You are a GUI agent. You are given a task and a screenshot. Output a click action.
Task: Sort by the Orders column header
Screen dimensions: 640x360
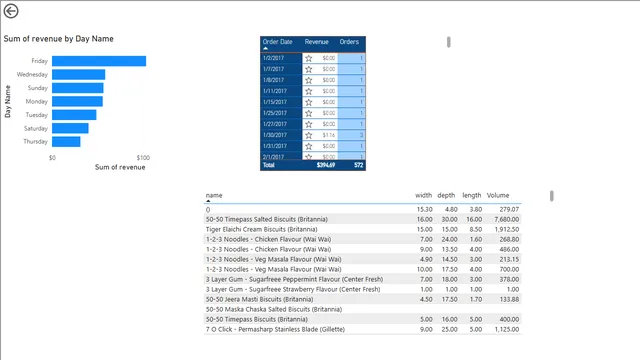tap(349, 42)
